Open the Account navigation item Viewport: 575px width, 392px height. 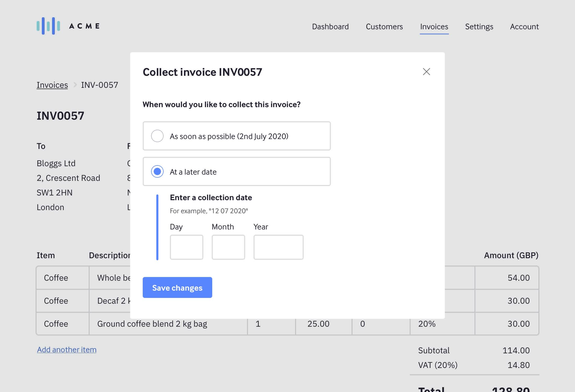click(524, 27)
